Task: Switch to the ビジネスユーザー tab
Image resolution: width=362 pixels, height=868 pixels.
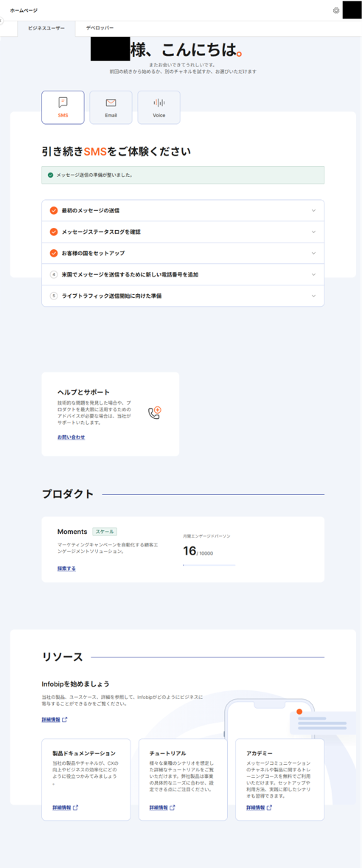Action: (46, 28)
